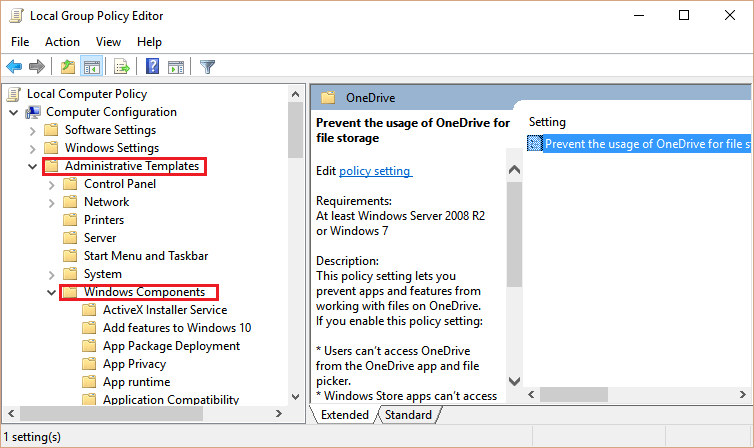Click the Server folder icon

(70, 237)
